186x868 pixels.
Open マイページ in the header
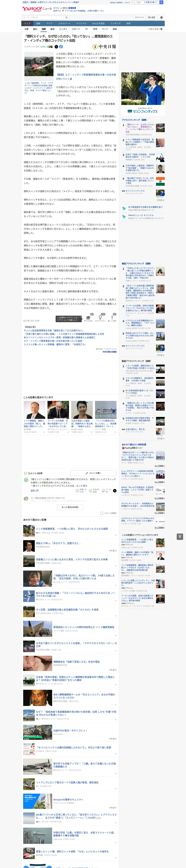coord(139,18)
